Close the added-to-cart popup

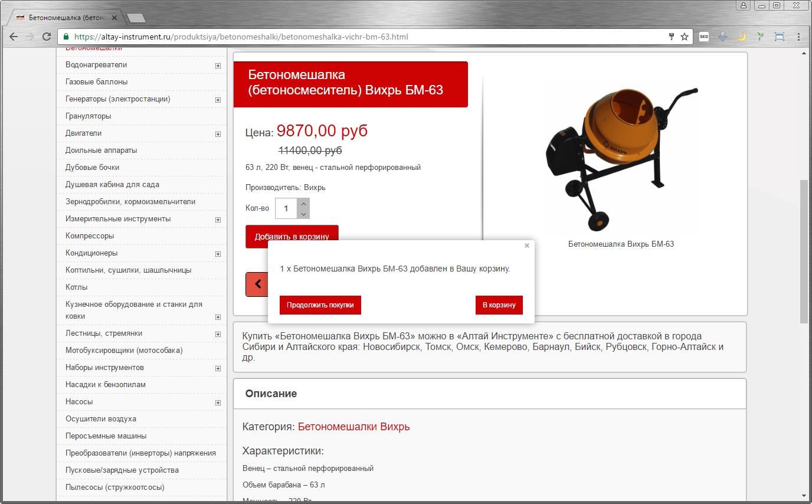[527, 246]
